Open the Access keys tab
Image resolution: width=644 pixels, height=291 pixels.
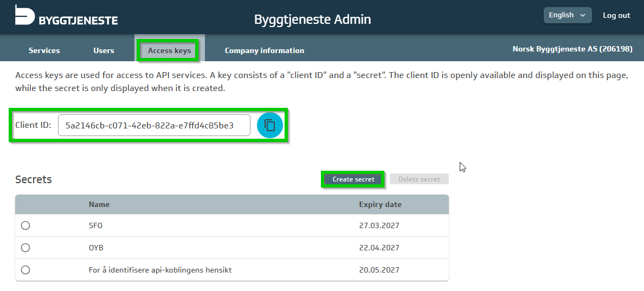tap(169, 50)
